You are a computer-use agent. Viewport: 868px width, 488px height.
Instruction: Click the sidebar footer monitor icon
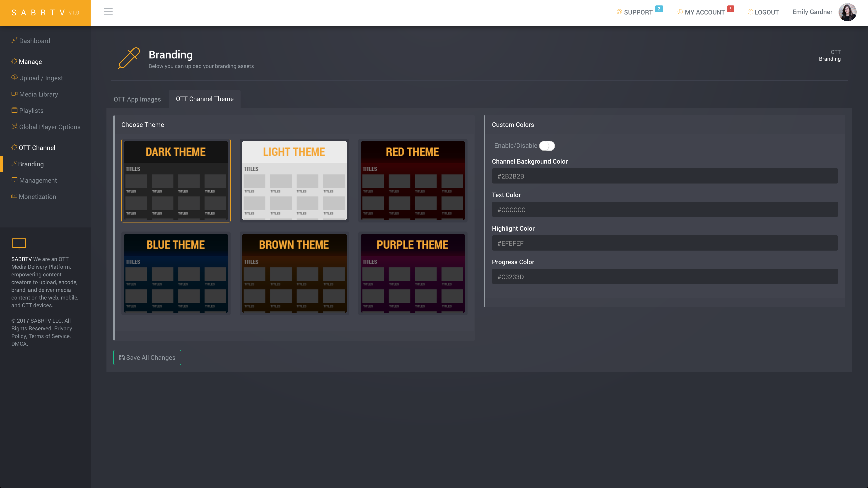19,244
